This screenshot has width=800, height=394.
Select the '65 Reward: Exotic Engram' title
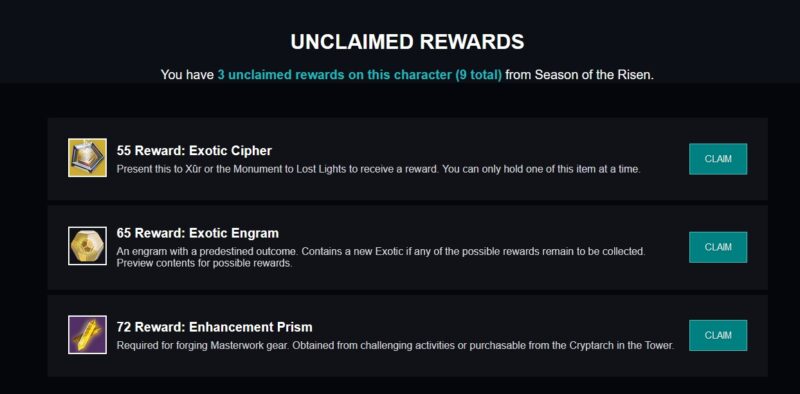[x=197, y=234]
